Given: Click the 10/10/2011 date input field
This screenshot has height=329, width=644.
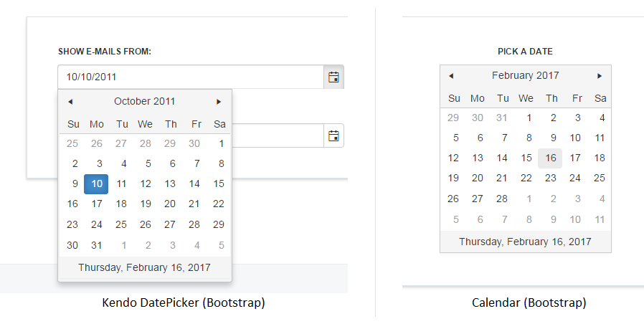Looking at the screenshot, I should 190,77.
